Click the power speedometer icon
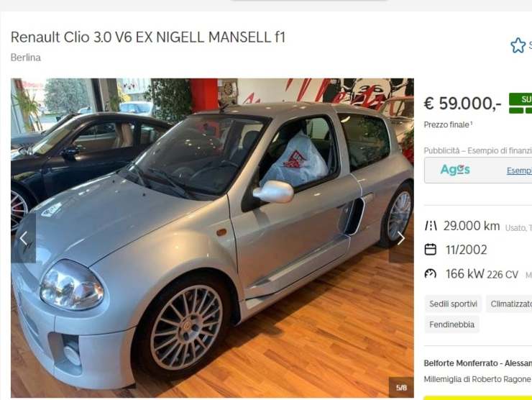 tap(431, 273)
